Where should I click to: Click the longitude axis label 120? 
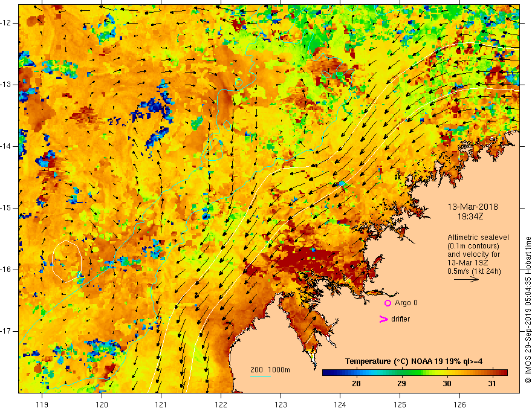pos(102,404)
